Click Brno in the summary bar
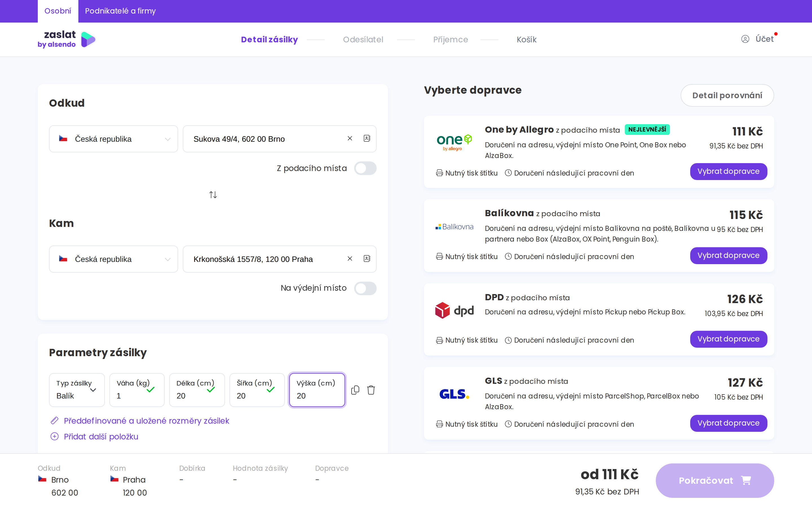The image size is (812, 508). [x=60, y=480]
